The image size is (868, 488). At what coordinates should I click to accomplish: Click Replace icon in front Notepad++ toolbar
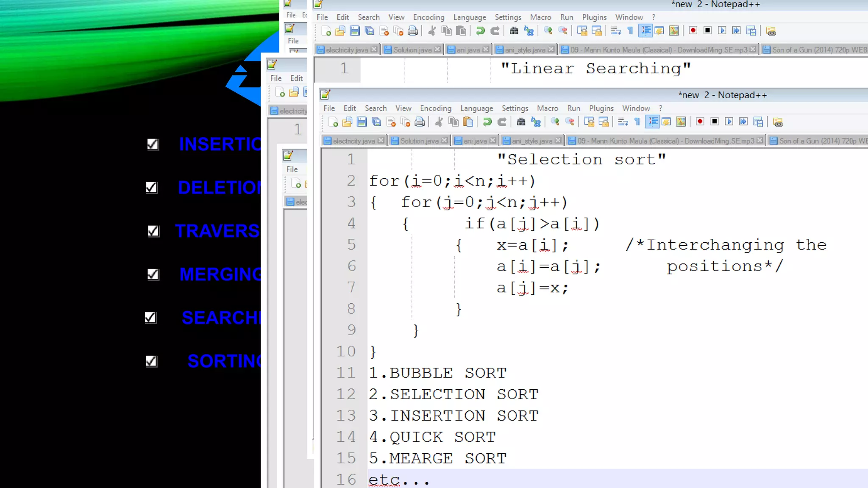[x=536, y=122]
